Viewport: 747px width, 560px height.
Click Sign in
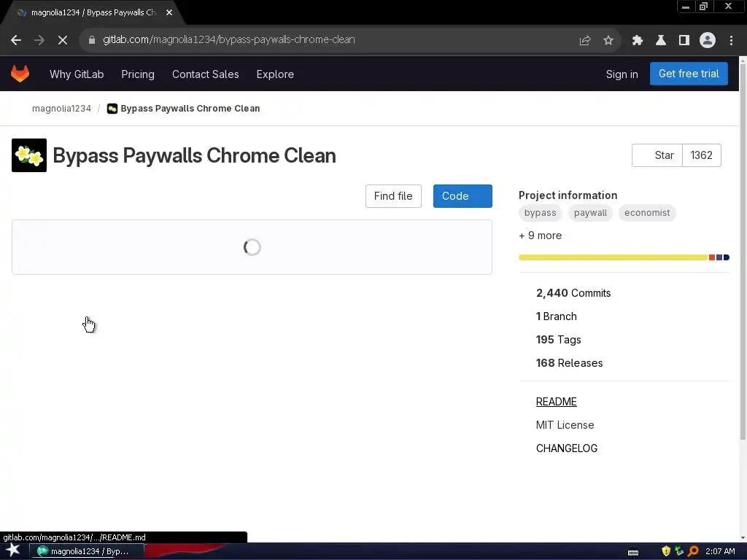coord(622,74)
